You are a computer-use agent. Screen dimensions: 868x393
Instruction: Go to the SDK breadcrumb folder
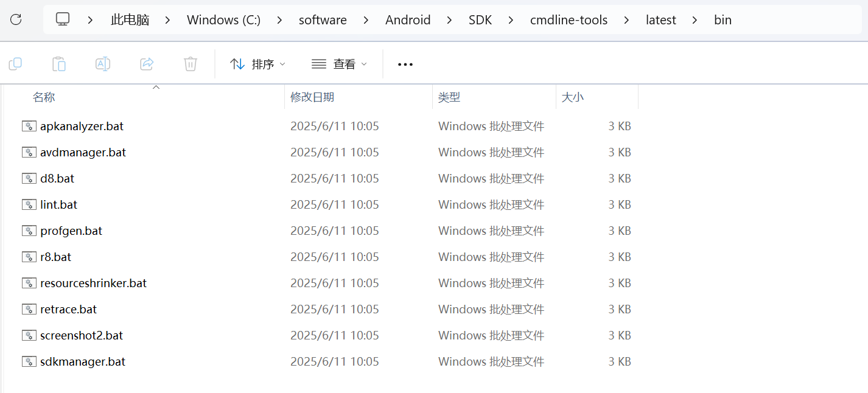coord(480,20)
